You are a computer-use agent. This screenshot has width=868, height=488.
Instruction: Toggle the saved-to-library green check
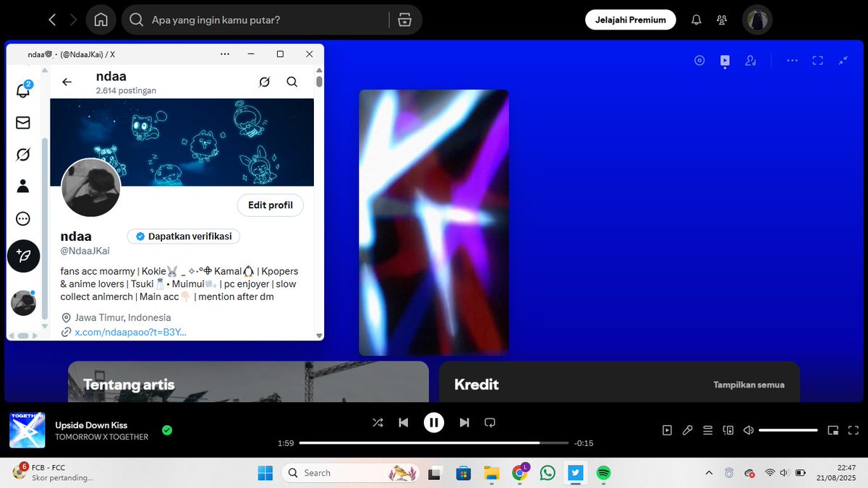tap(167, 430)
